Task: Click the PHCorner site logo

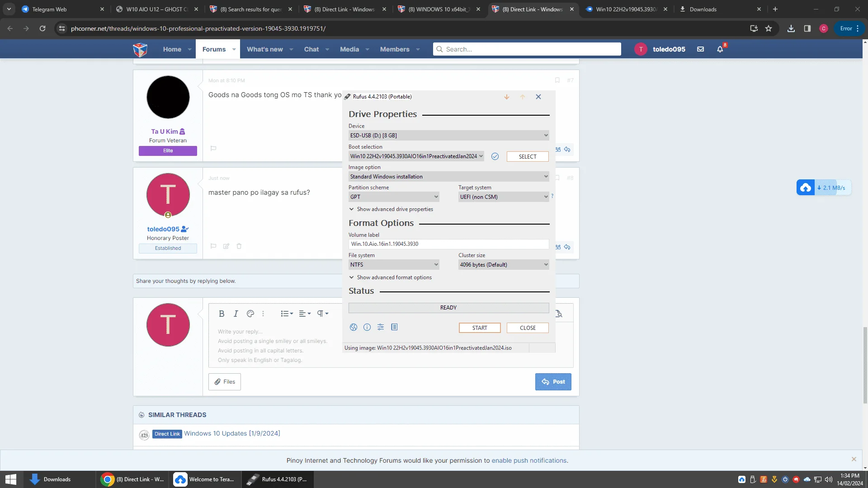Action: click(x=140, y=49)
